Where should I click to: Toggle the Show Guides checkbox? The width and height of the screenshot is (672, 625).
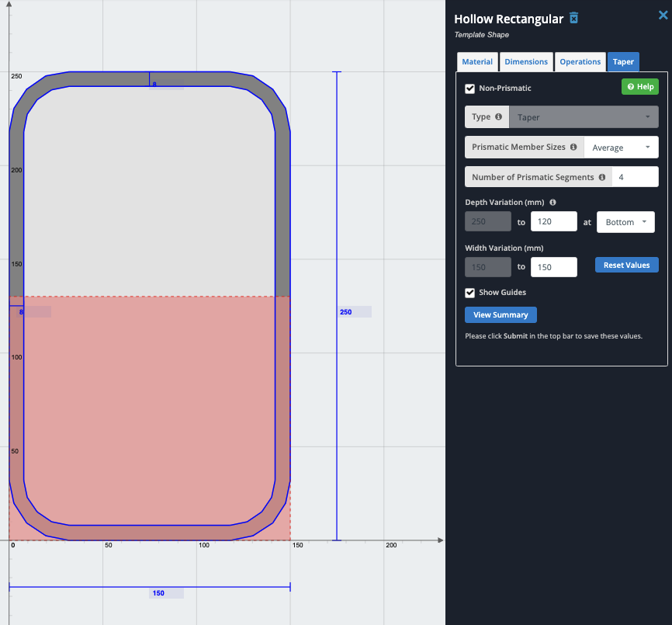pyautogui.click(x=469, y=293)
